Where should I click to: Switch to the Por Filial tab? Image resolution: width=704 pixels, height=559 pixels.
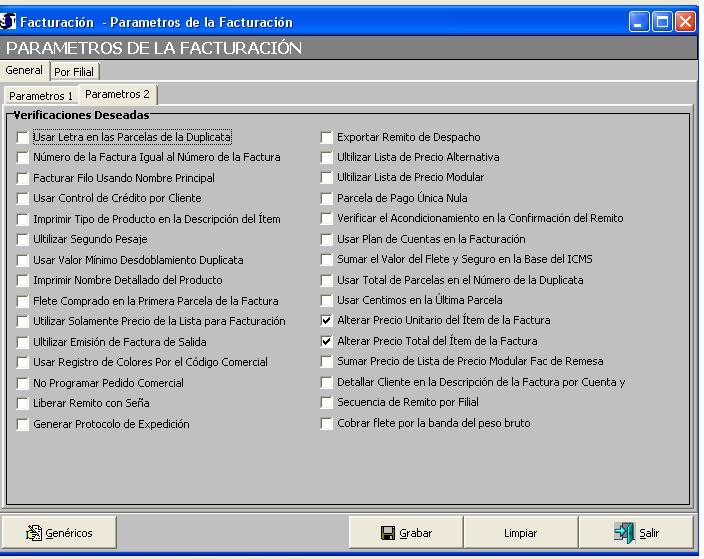pyautogui.click(x=75, y=72)
